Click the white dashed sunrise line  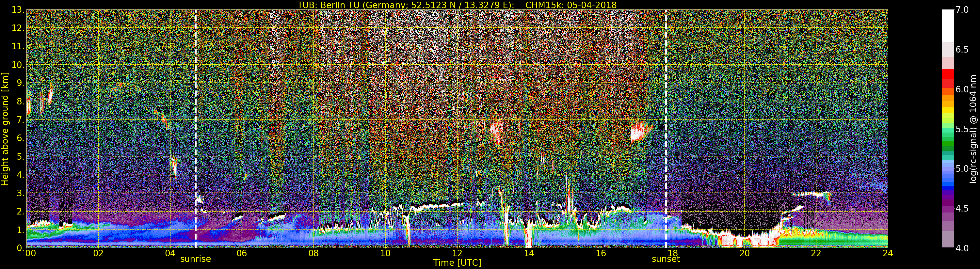196,129
